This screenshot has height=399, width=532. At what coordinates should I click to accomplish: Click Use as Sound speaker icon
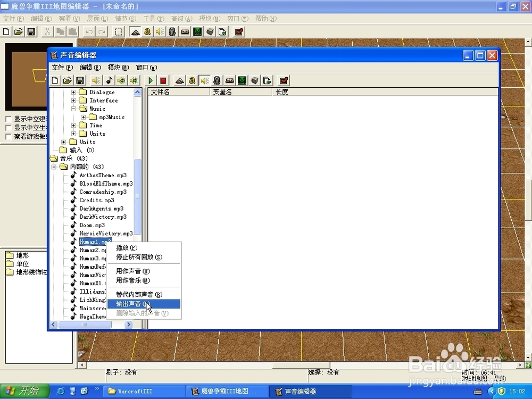click(x=96, y=80)
